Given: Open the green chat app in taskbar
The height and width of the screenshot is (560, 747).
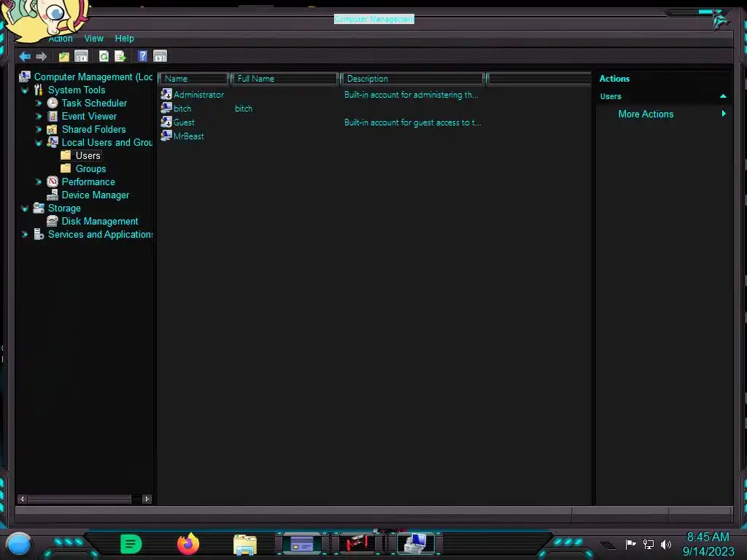Looking at the screenshot, I should point(131,544).
